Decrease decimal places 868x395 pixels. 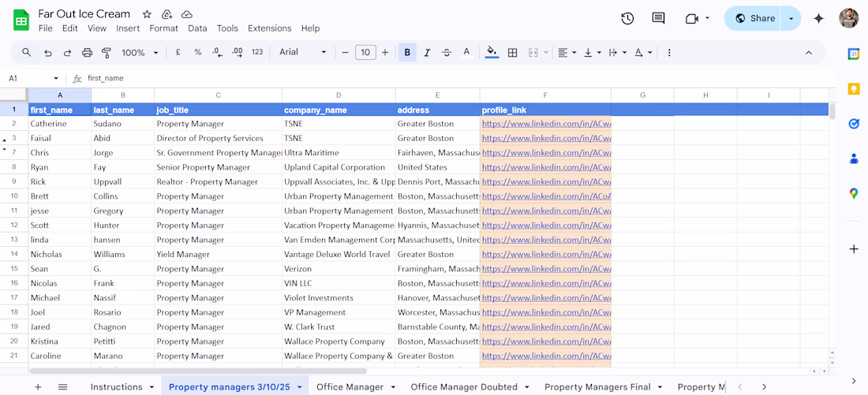click(218, 52)
